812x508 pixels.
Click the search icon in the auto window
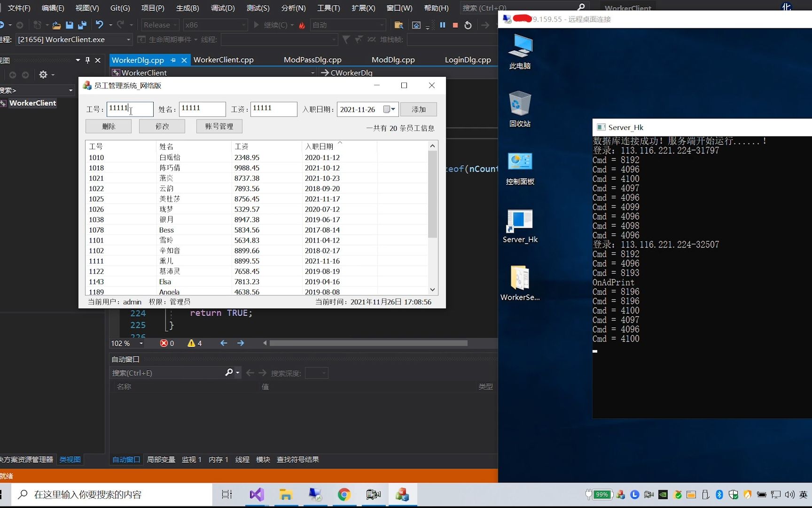230,373
